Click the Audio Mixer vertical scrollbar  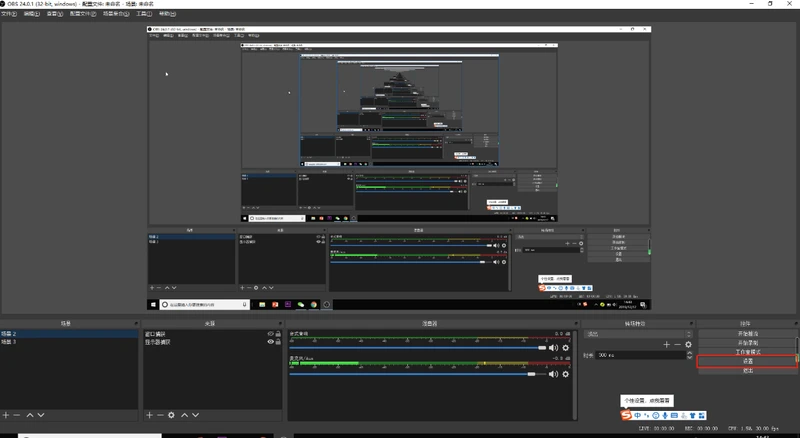coord(574,374)
